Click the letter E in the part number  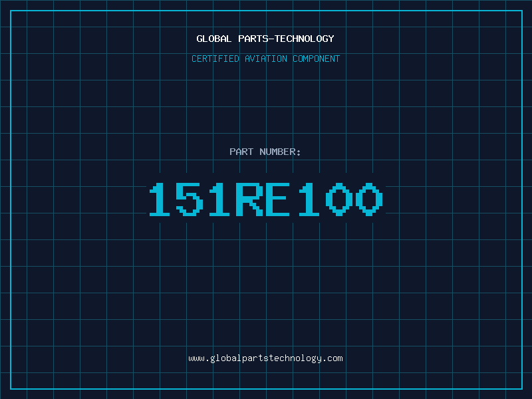coord(278,199)
